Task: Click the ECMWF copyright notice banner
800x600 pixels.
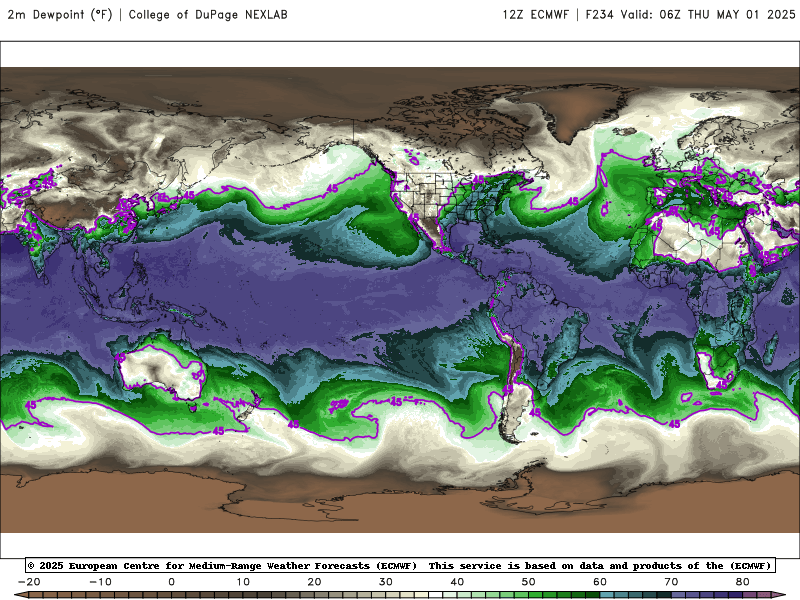Action: 400,565
